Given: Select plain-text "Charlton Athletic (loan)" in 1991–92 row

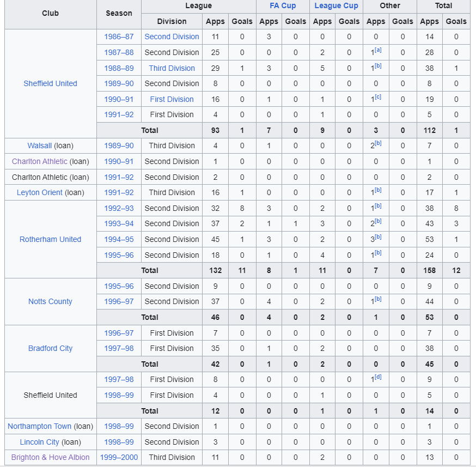Looking at the screenshot, I should (x=51, y=177).
